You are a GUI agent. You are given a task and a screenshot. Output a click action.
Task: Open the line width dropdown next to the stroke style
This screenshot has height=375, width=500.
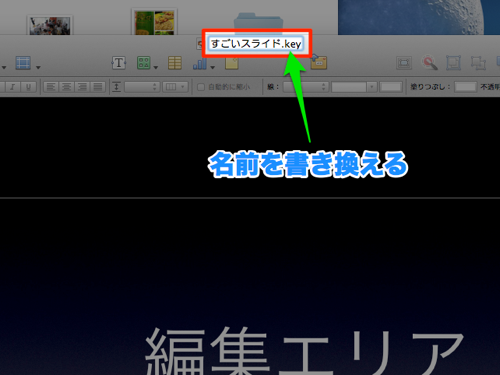tap(354, 87)
